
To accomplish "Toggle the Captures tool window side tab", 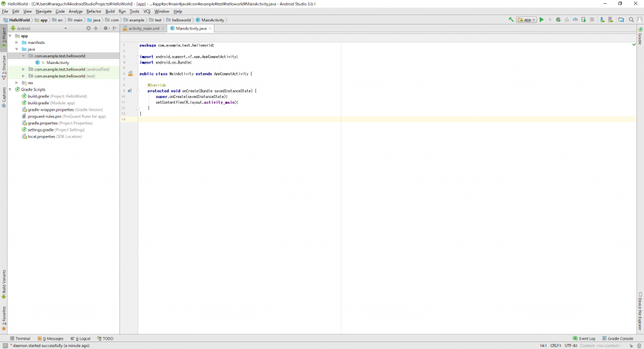I will [x=4, y=97].
